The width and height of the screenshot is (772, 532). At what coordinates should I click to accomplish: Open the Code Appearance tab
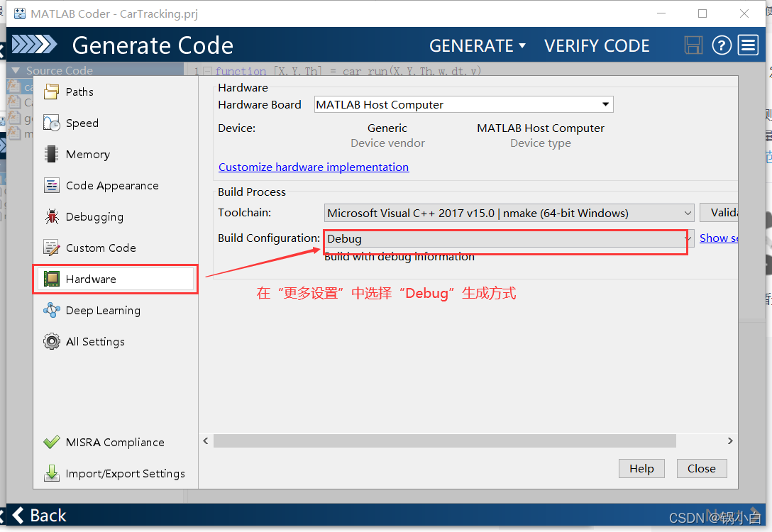(x=116, y=186)
